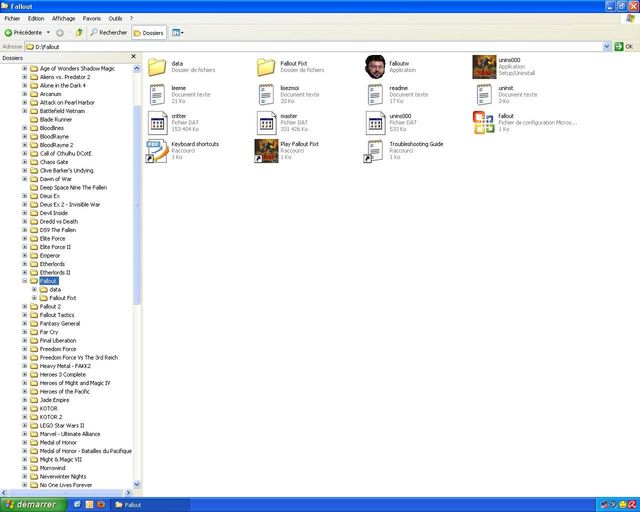This screenshot has width=640, height=512.
Task: Expand the Morrowind tree node
Action: 24,468
